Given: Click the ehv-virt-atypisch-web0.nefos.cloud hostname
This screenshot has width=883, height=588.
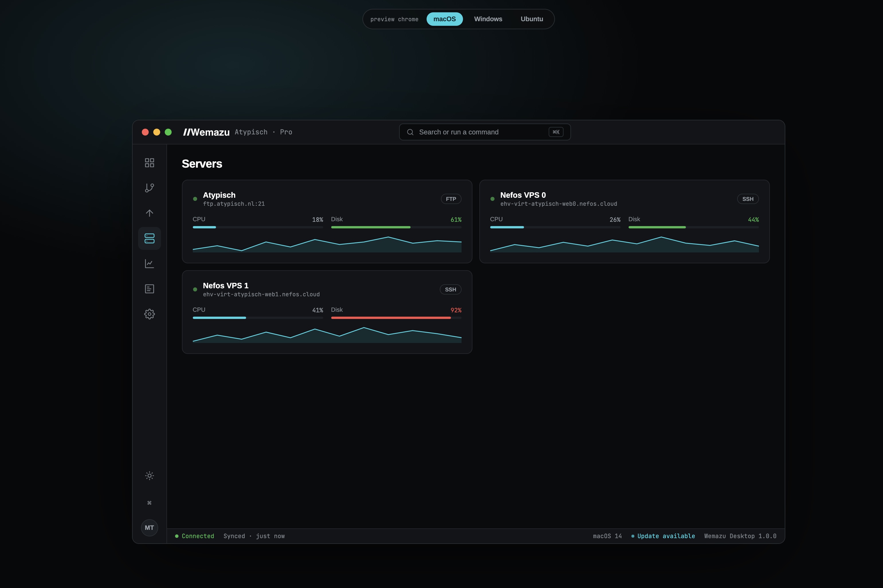Looking at the screenshot, I should click(x=558, y=204).
